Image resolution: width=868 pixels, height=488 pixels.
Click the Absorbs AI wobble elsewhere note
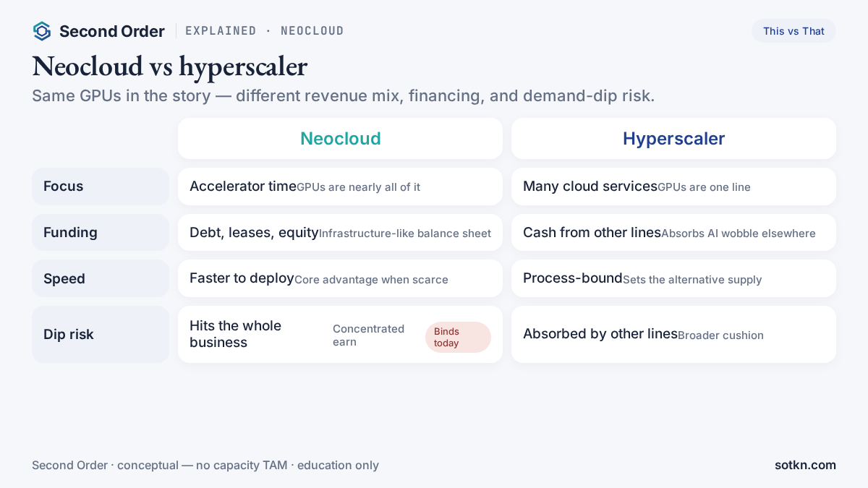(x=739, y=234)
